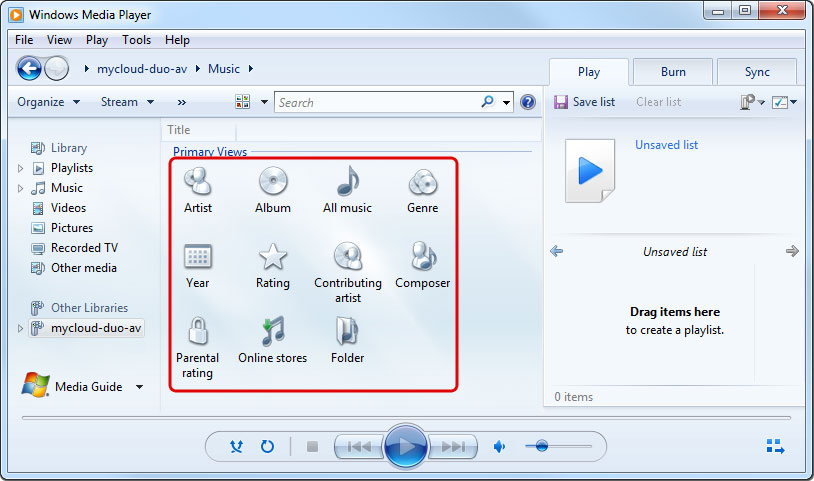Screen dimensions: 814x481
Task: Open the Album view icon
Action: pyautogui.click(x=273, y=182)
